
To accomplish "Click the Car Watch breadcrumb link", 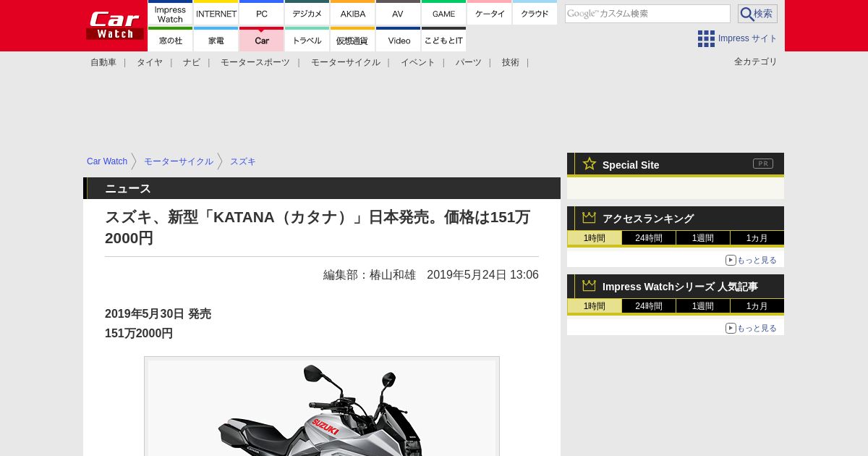I will point(107,161).
